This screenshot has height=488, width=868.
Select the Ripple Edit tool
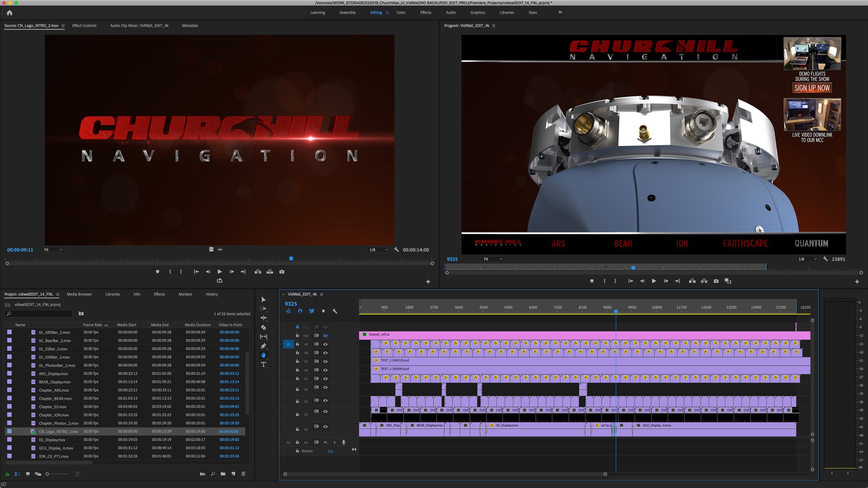pyautogui.click(x=264, y=318)
